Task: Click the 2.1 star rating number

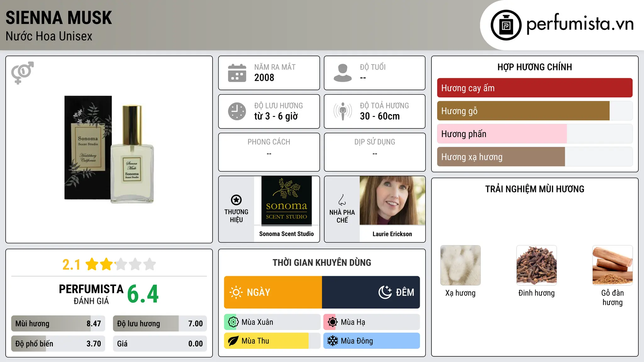Action: pyautogui.click(x=71, y=265)
